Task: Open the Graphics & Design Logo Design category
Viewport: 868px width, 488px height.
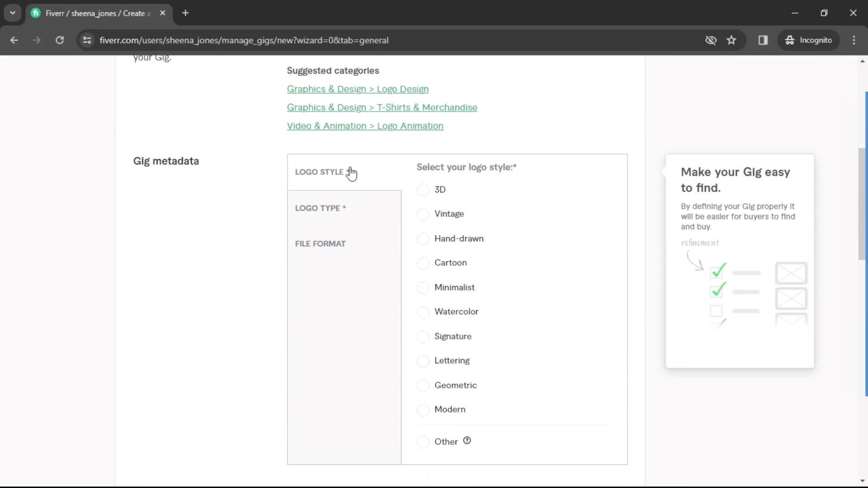Action: 357,89
